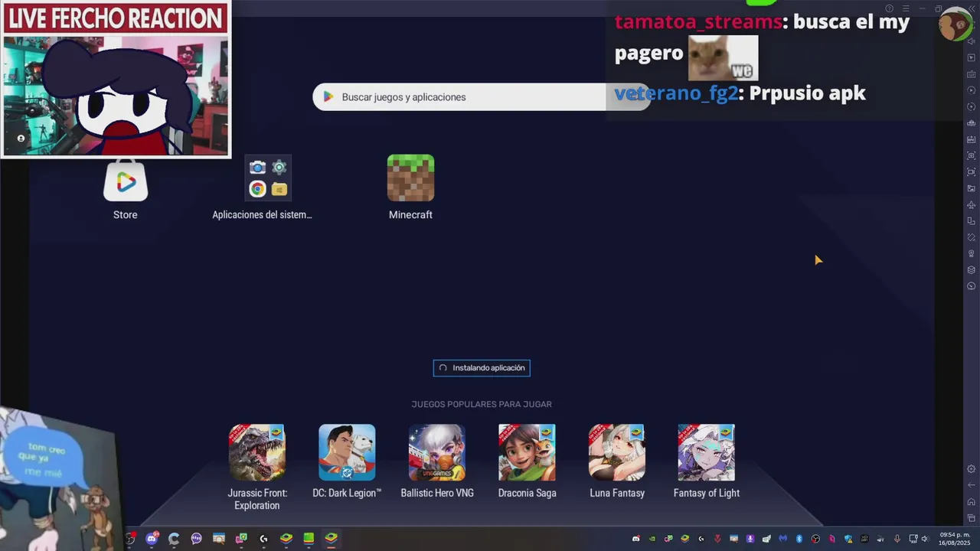This screenshot has height=551, width=980.
Task: Open BlueStacks settings gear in sidebar
Action: (x=972, y=469)
